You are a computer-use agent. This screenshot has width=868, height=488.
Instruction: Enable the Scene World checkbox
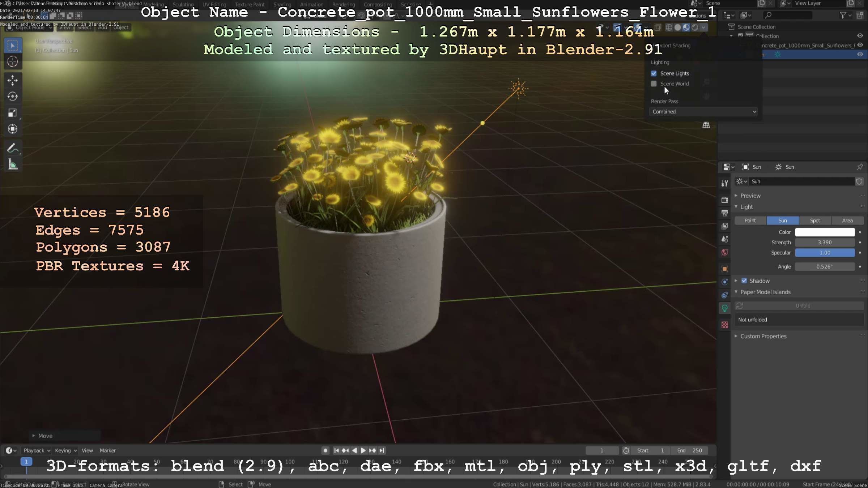pyautogui.click(x=654, y=84)
